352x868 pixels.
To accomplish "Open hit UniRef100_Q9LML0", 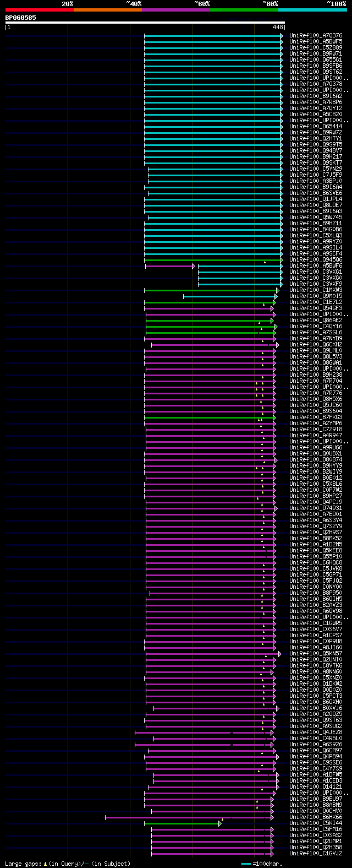I will (316, 351).
